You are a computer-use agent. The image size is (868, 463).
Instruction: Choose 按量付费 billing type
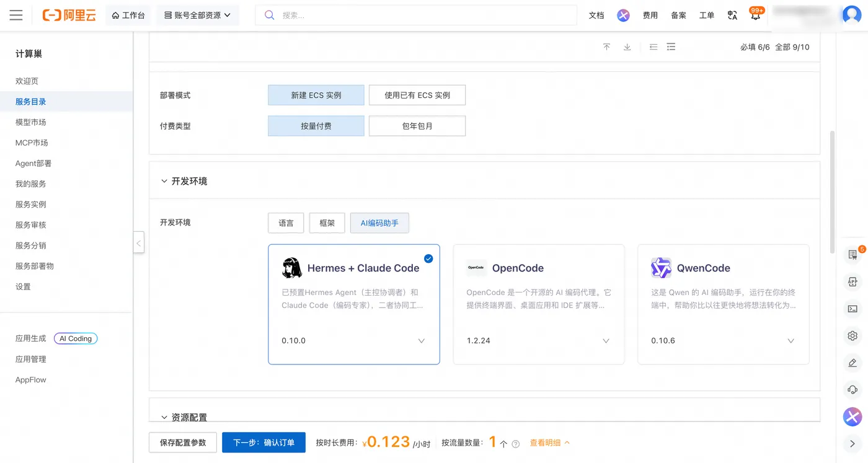pyautogui.click(x=316, y=126)
